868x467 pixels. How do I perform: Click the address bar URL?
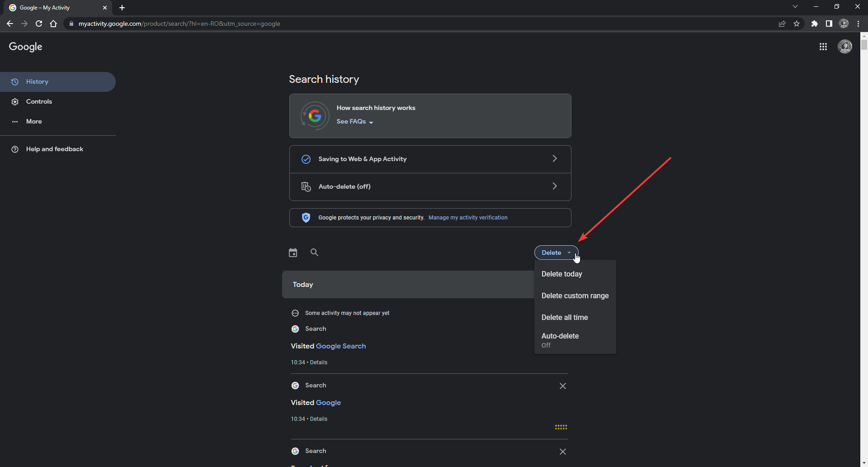coord(179,24)
